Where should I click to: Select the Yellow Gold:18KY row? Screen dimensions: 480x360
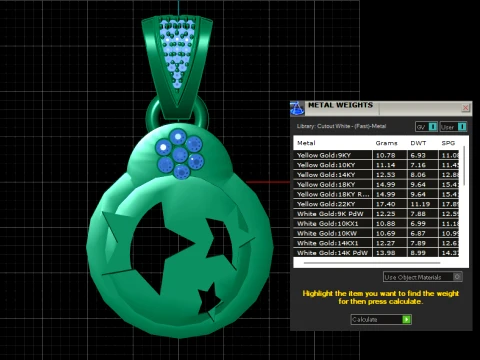point(376,184)
